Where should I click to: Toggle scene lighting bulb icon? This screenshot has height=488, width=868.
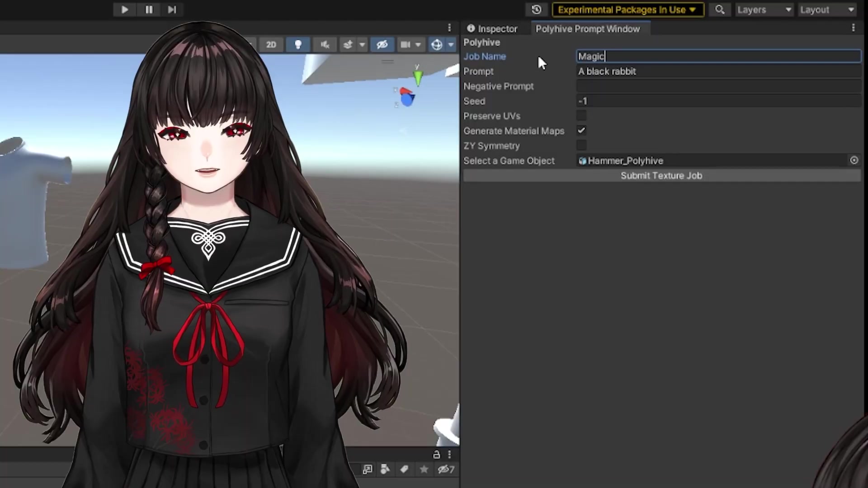pos(298,45)
